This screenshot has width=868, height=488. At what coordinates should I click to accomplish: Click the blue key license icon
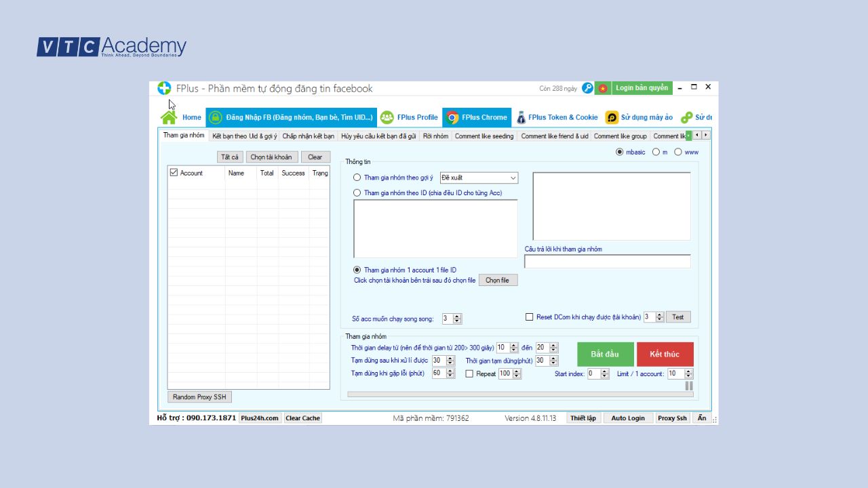(587, 88)
